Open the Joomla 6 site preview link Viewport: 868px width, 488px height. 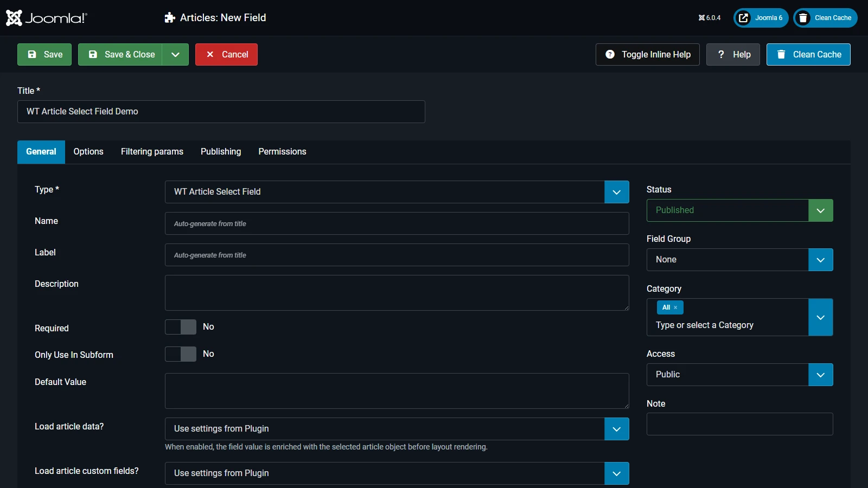761,18
